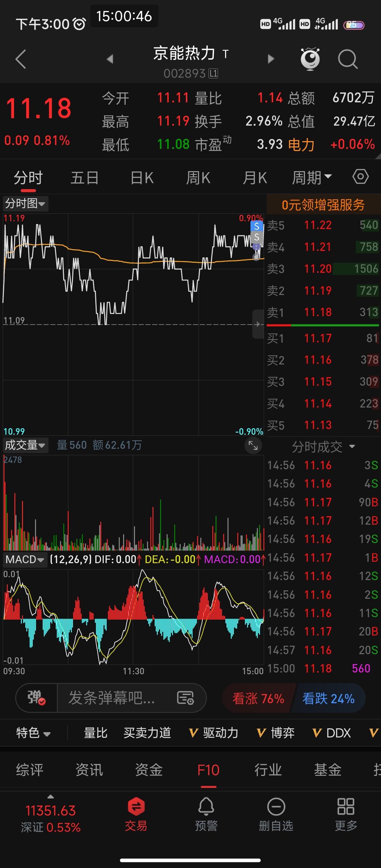Image resolution: width=381 pixels, height=868 pixels.
Task: Expand chart to fullscreen icon
Action: coord(253,445)
